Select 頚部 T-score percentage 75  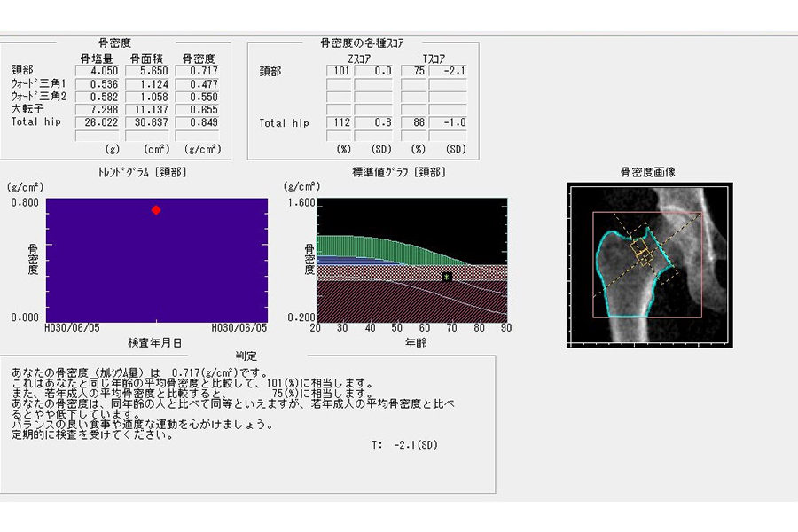(413, 71)
